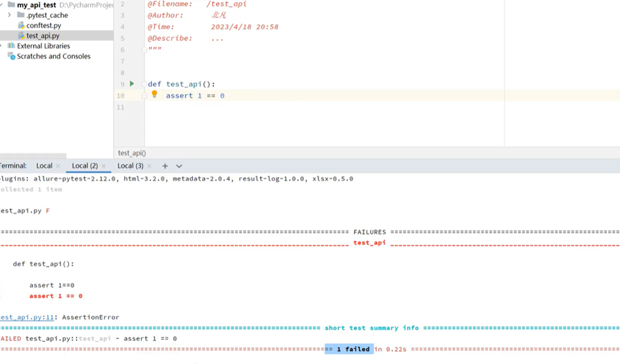Click the 'collected 1 item' terminal line
Screen dimensions: 620x364
coord(32,189)
